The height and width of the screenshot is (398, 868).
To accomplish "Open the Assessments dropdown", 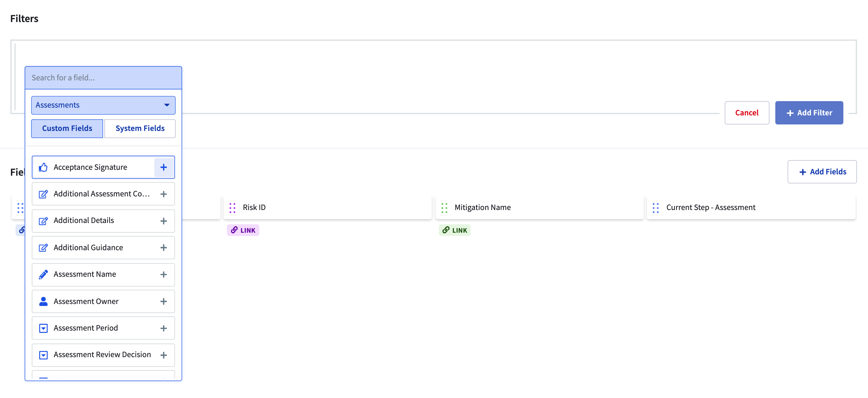I will 103,105.
